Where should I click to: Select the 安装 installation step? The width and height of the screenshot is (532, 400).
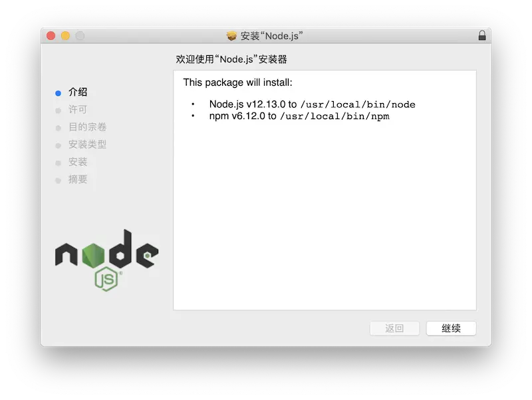78,162
